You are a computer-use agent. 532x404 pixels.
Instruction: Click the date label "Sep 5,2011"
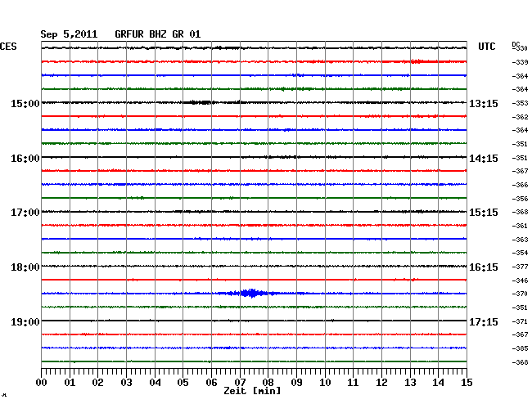(x=69, y=34)
